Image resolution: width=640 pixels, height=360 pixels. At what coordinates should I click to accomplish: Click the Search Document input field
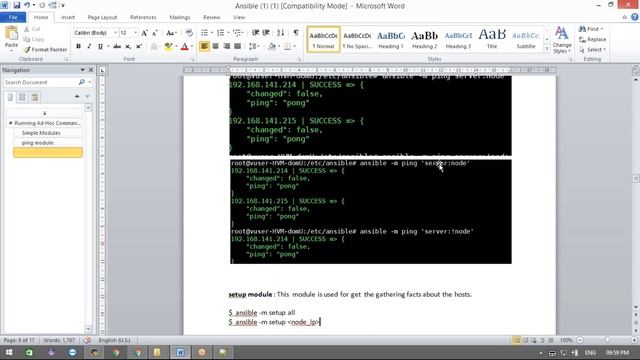pos(40,82)
